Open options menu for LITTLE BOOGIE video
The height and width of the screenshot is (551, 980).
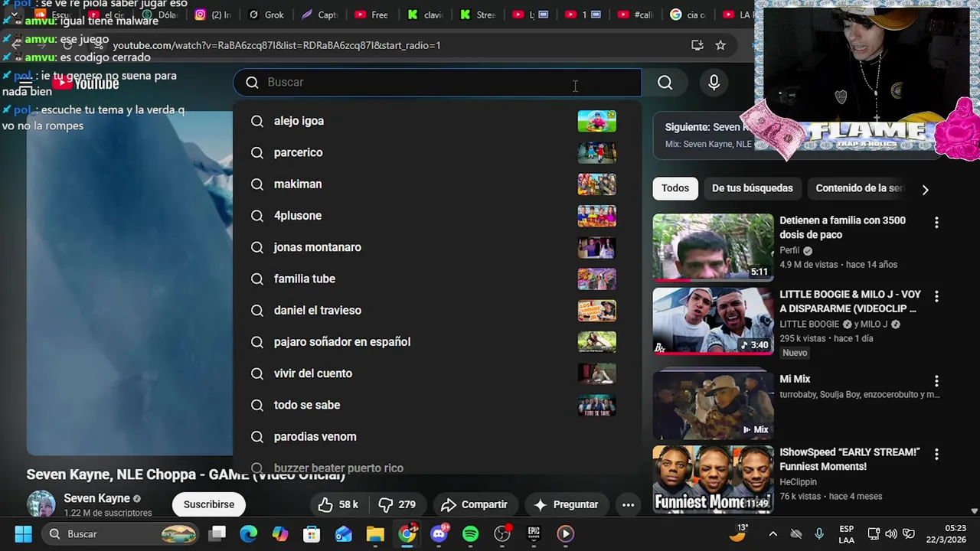pos(936,296)
